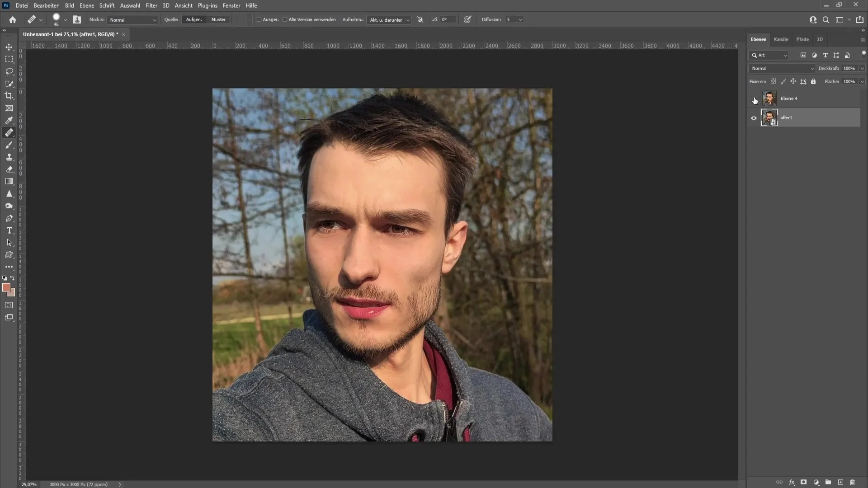The width and height of the screenshot is (868, 488).
Task: Open the Modus blending mode dropdown
Action: click(132, 19)
